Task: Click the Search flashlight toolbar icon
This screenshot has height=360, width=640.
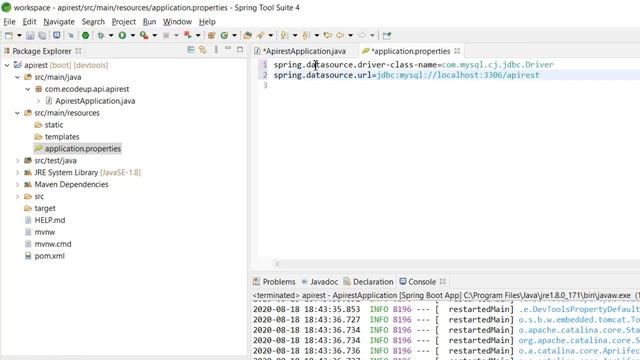Action: click(x=260, y=36)
